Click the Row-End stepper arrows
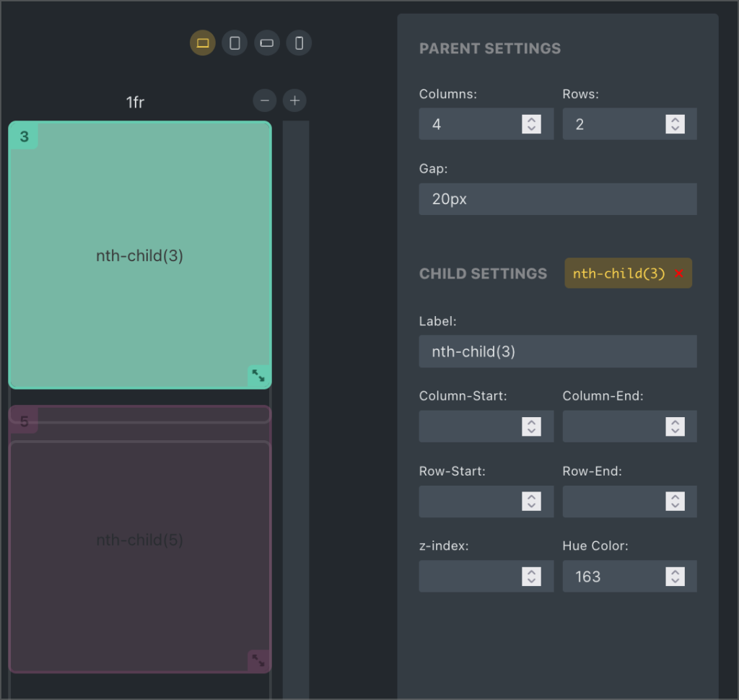This screenshot has width=739, height=700. [x=675, y=501]
